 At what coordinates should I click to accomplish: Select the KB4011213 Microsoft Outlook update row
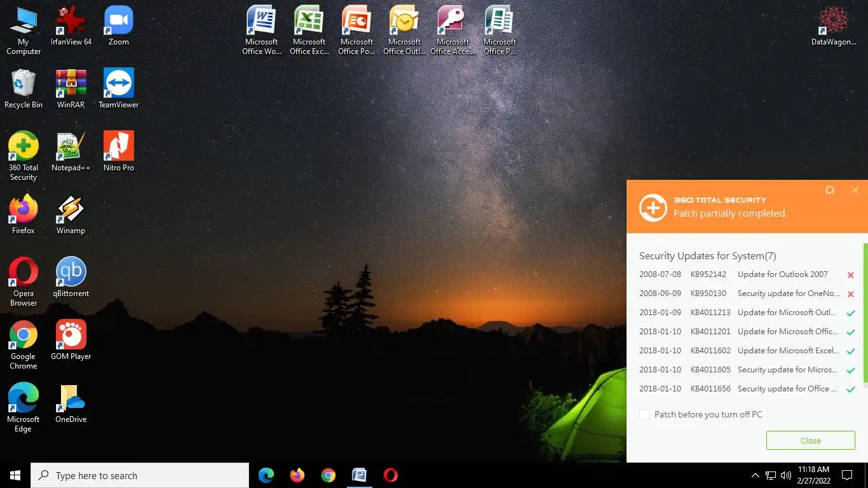point(747,313)
